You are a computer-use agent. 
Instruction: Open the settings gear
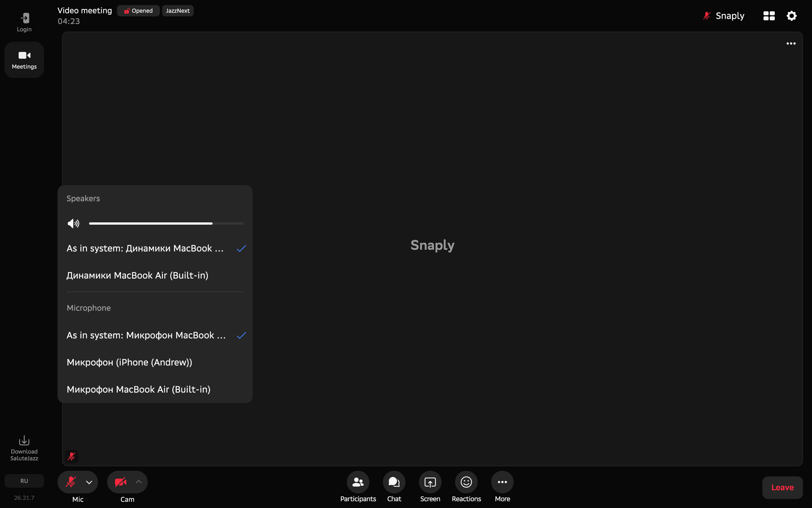(x=791, y=16)
